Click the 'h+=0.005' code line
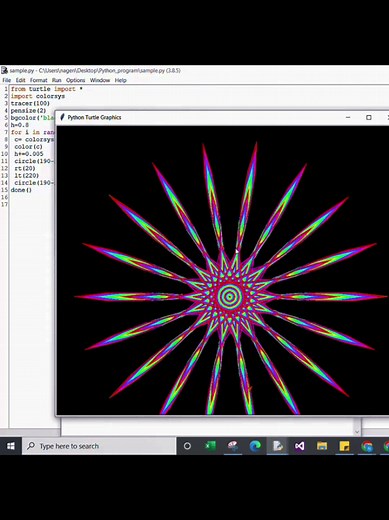389x520 pixels. click(29, 154)
